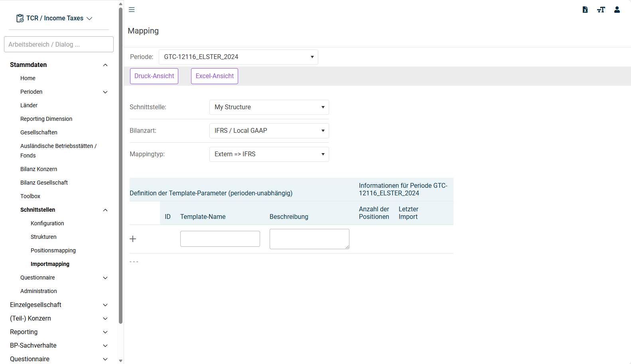Screen dimensions: 631x364
Task: Go to Home in sidebar
Action: 28,78
